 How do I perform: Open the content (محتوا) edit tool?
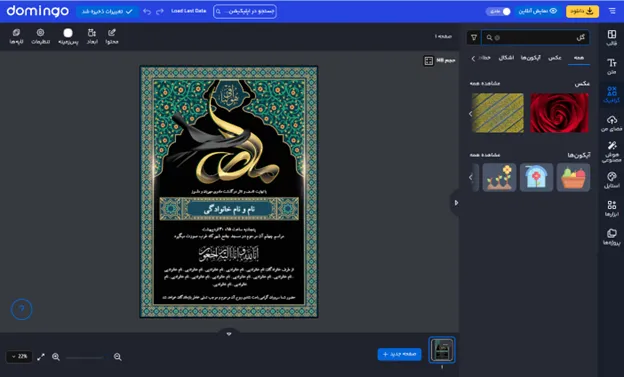pos(112,36)
